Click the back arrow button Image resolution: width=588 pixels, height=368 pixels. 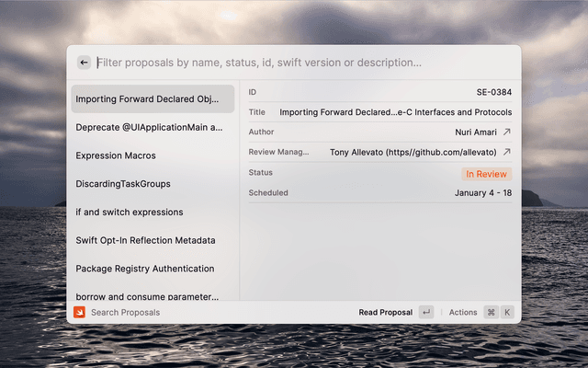[84, 63]
